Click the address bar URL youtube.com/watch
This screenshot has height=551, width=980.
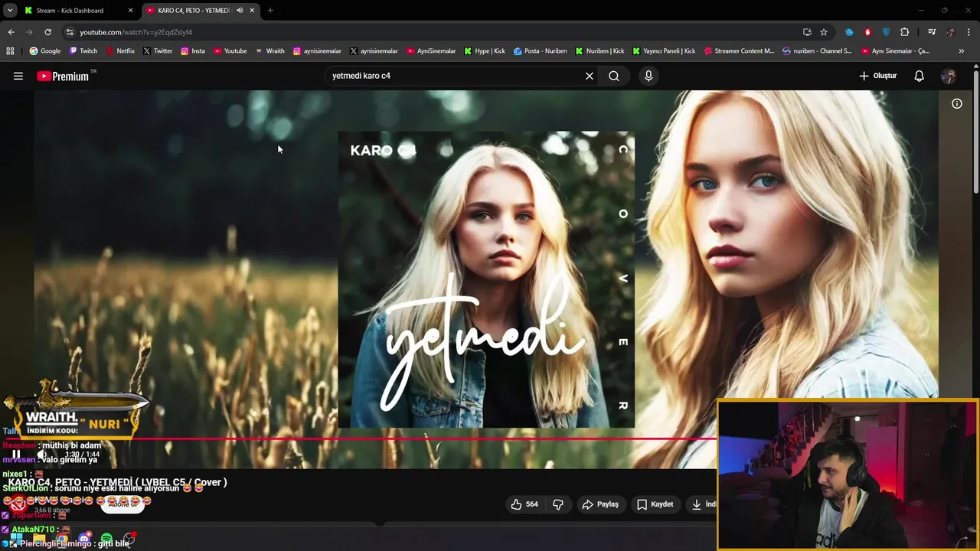click(136, 32)
